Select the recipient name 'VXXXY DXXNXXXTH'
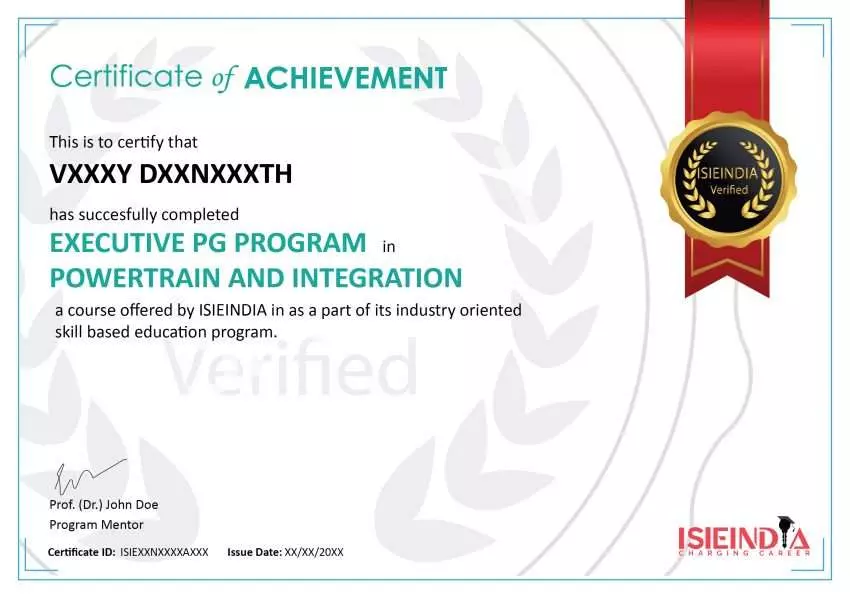Screen dimensions: 850x600 pos(171,174)
